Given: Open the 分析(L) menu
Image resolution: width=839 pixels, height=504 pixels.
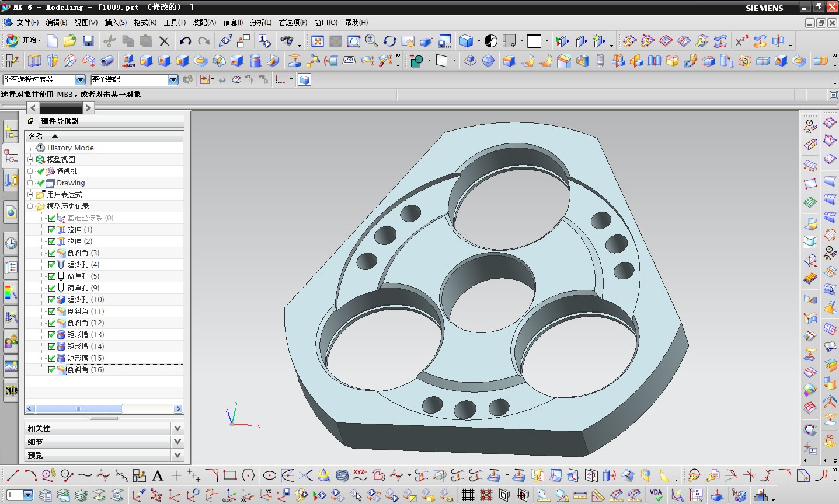Looking at the screenshot, I should (260, 23).
